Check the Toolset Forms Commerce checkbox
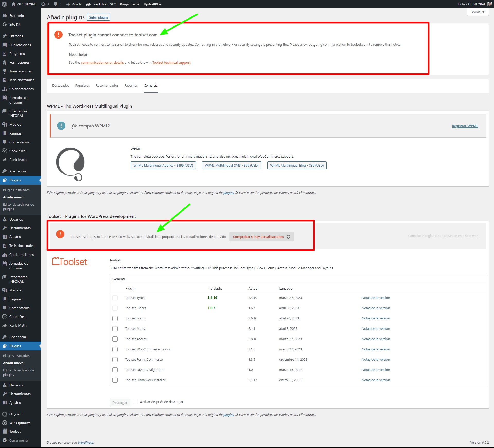The width and height of the screenshot is (494, 448). (x=115, y=360)
